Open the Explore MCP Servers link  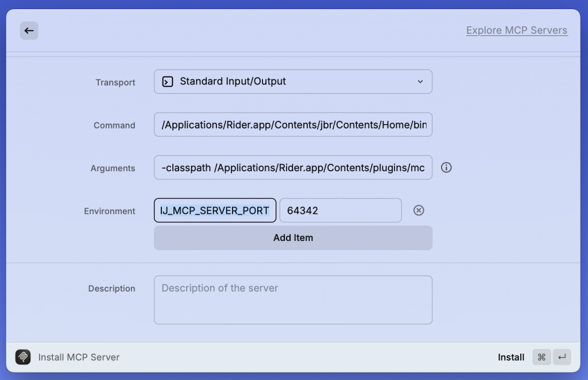point(517,30)
